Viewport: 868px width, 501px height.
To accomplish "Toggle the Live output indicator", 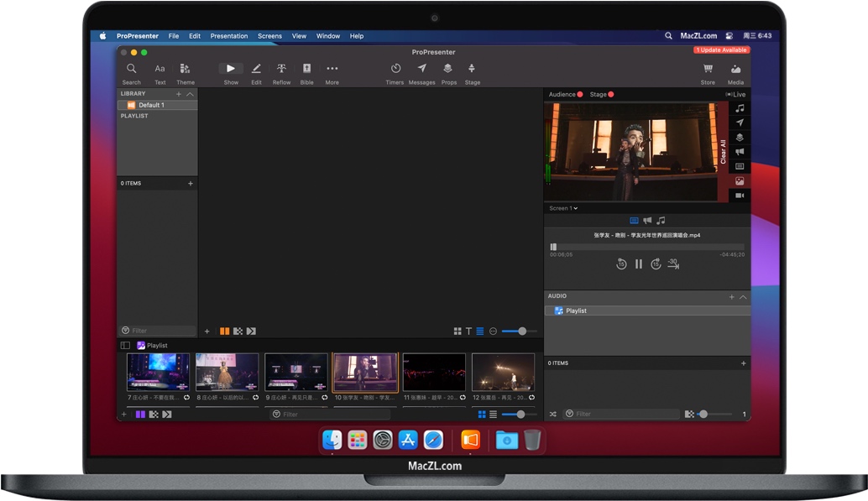I will click(735, 94).
